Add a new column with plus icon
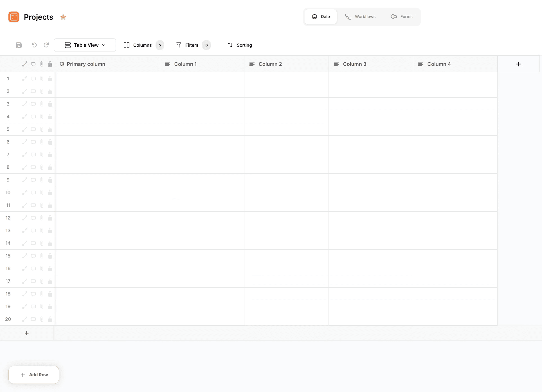Viewport: 542px width, 392px height. [518, 64]
